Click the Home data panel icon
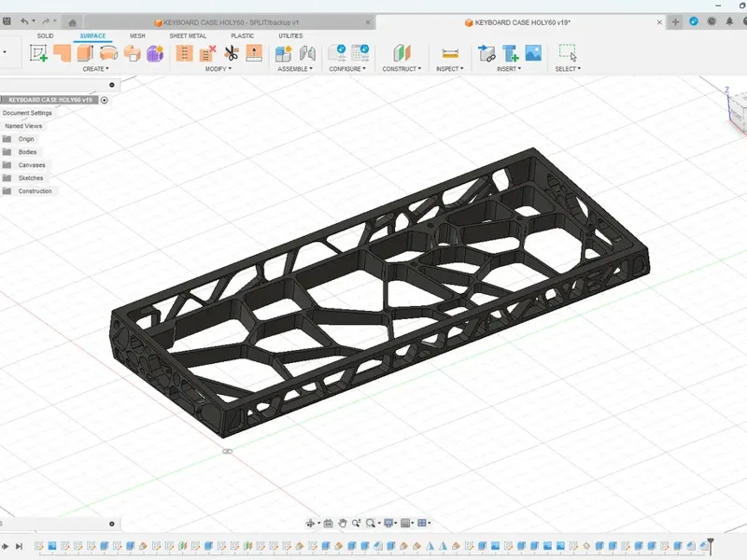 click(x=73, y=22)
